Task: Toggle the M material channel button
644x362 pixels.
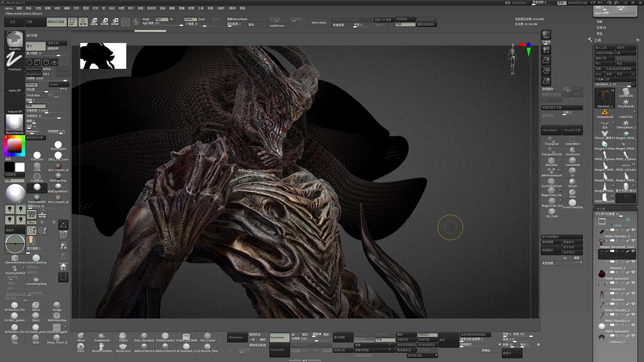Action: click(x=172, y=19)
